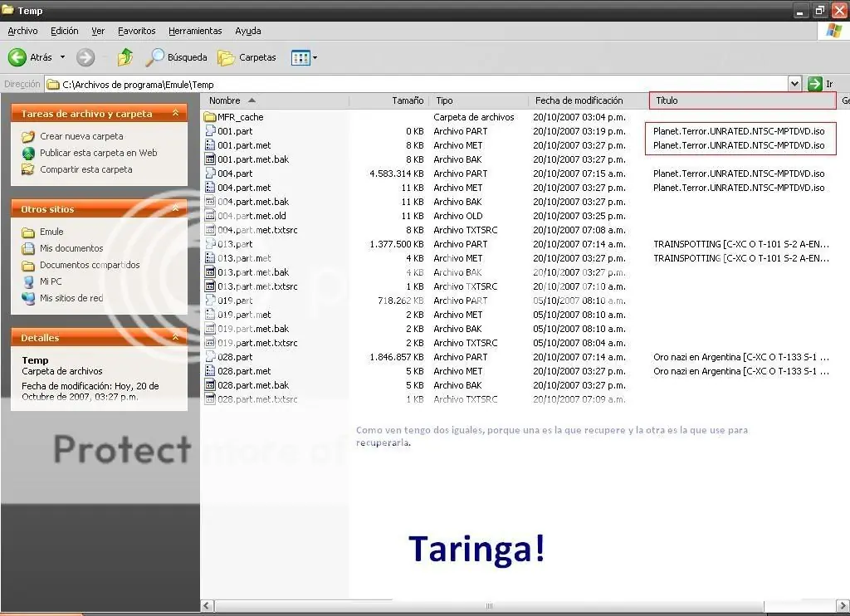Viewport: 850px width, 616px height.
Task: Select the 013.part.met file icon
Action: click(210, 257)
